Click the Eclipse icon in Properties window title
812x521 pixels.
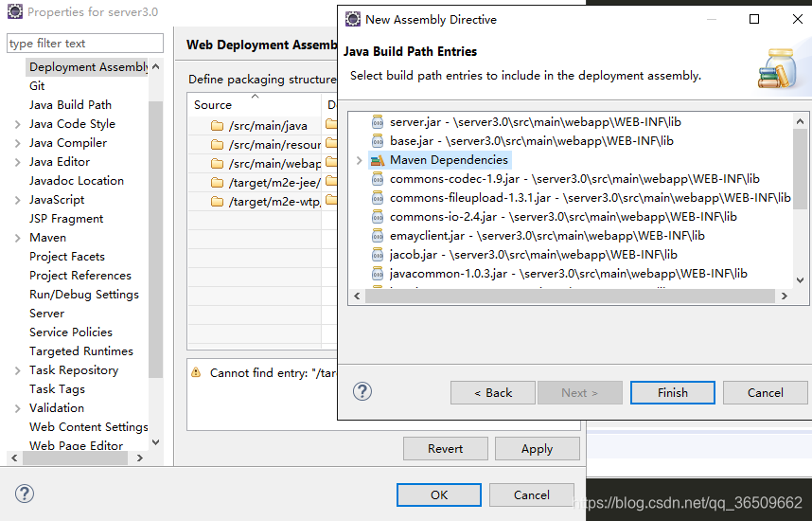tap(15, 11)
